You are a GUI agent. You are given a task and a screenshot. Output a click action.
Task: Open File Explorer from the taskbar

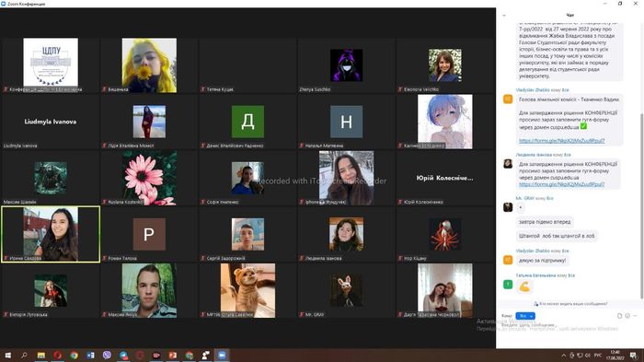[x=41, y=355]
